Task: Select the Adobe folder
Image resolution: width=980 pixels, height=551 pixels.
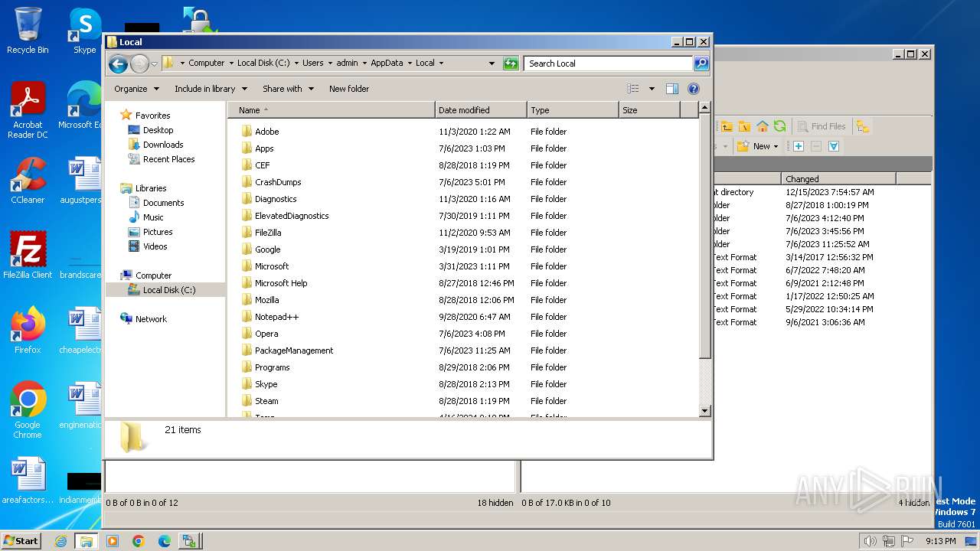Action: [x=266, y=132]
